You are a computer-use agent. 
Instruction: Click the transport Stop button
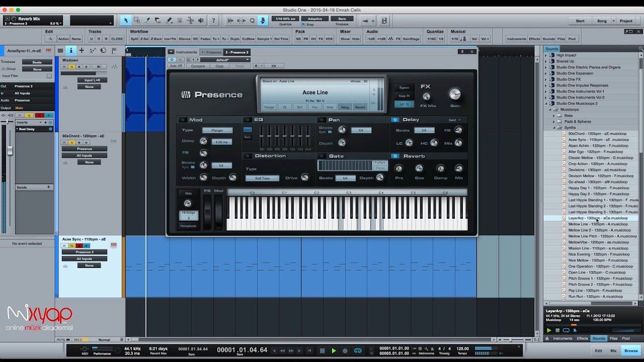coord(322,351)
